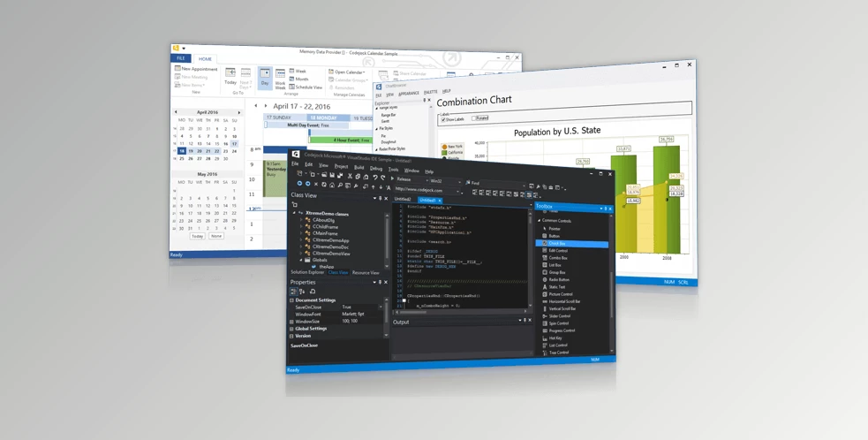
Task: Select Check Box item in Toolbox
Action: click(x=572, y=243)
